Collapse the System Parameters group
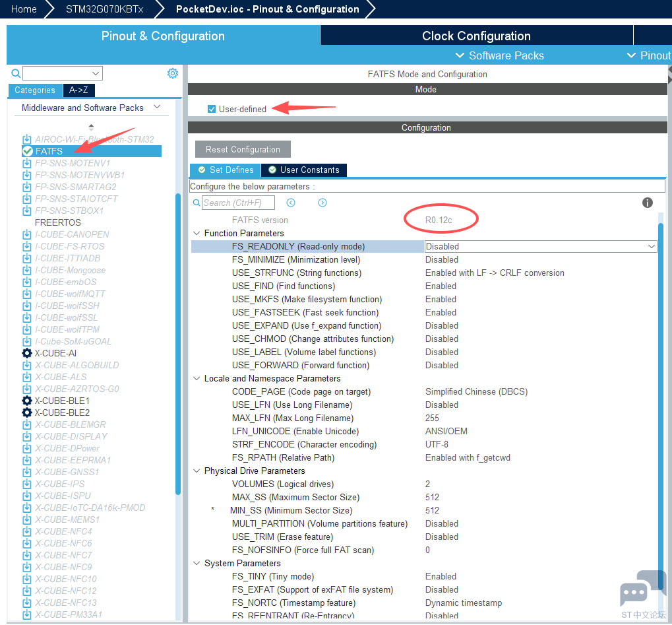The width and height of the screenshot is (672, 625). tap(197, 563)
